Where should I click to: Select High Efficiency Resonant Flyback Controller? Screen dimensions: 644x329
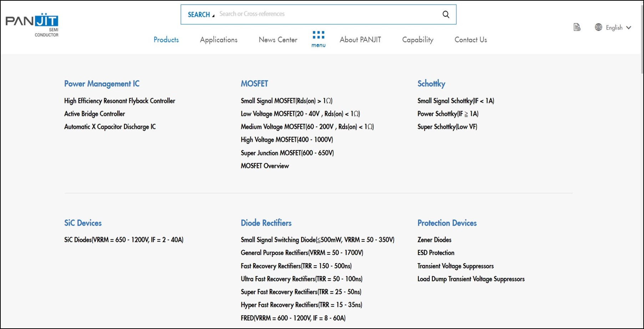tap(120, 101)
